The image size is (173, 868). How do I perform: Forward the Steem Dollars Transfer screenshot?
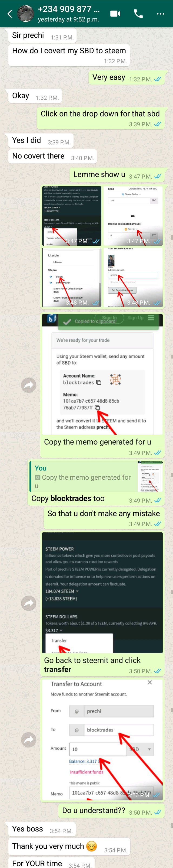click(x=29, y=603)
